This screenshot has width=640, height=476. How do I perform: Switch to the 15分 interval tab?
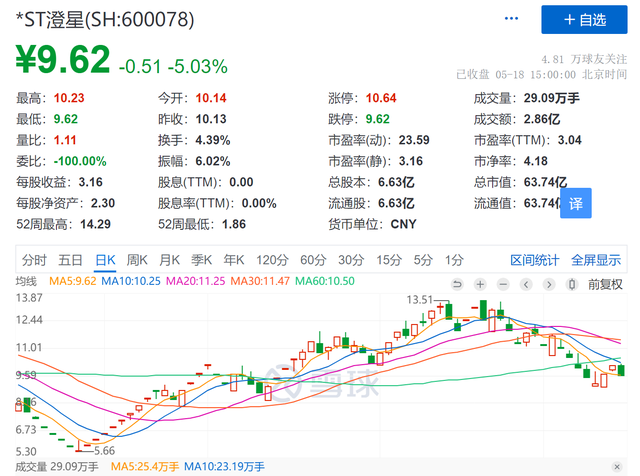point(389,260)
